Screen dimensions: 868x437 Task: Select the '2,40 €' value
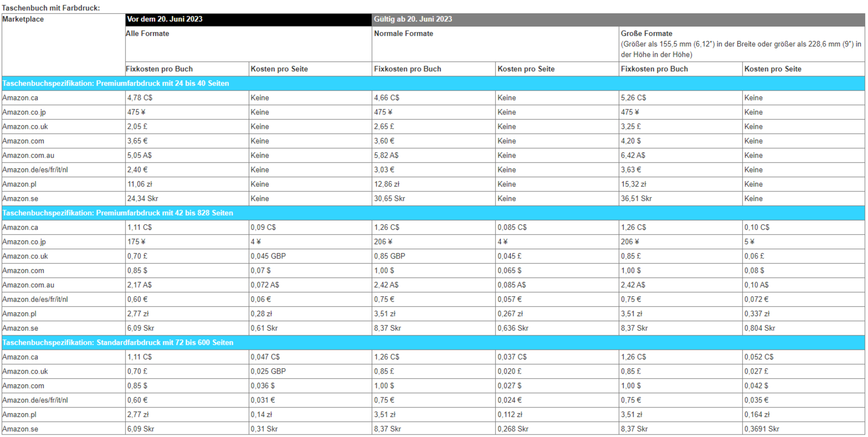pos(137,170)
